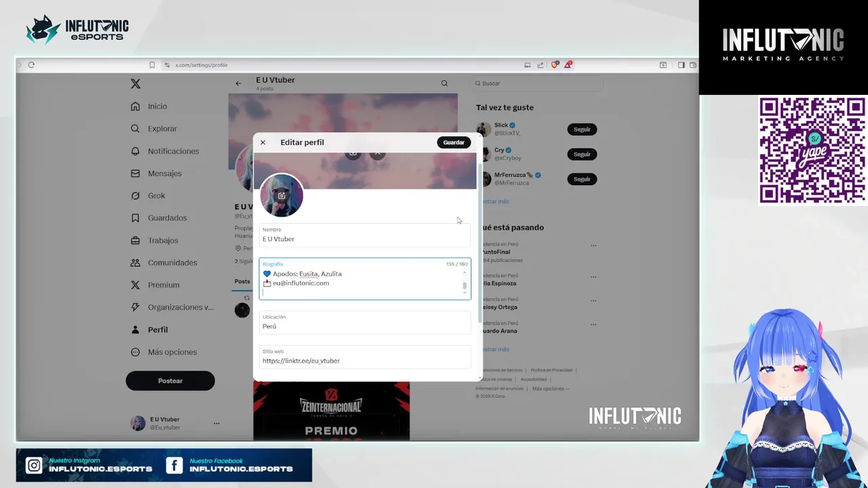The height and width of the screenshot is (488, 868).
Task: Bookmark this page with the bookmark icon
Action: (x=152, y=65)
